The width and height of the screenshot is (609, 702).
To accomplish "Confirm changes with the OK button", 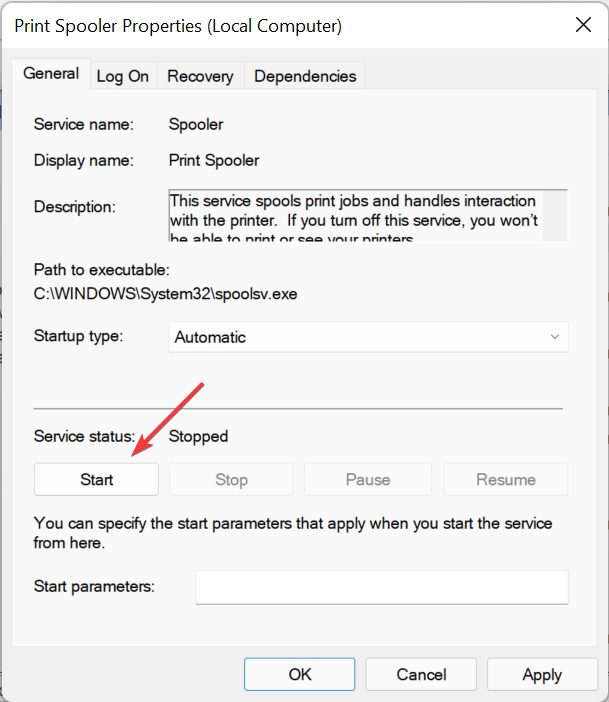I will (300, 674).
